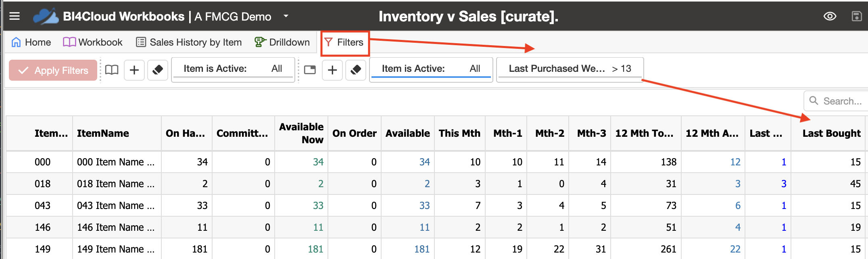
Task: Open first Item is Active filter
Action: (233, 69)
